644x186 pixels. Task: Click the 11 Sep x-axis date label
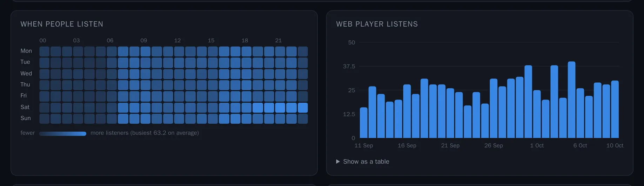364,145
